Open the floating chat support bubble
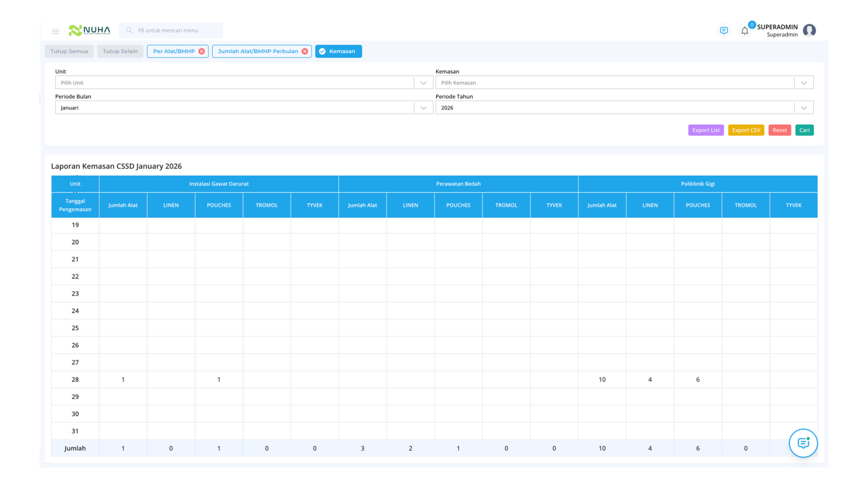This screenshot has height=488, width=868. point(803,443)
